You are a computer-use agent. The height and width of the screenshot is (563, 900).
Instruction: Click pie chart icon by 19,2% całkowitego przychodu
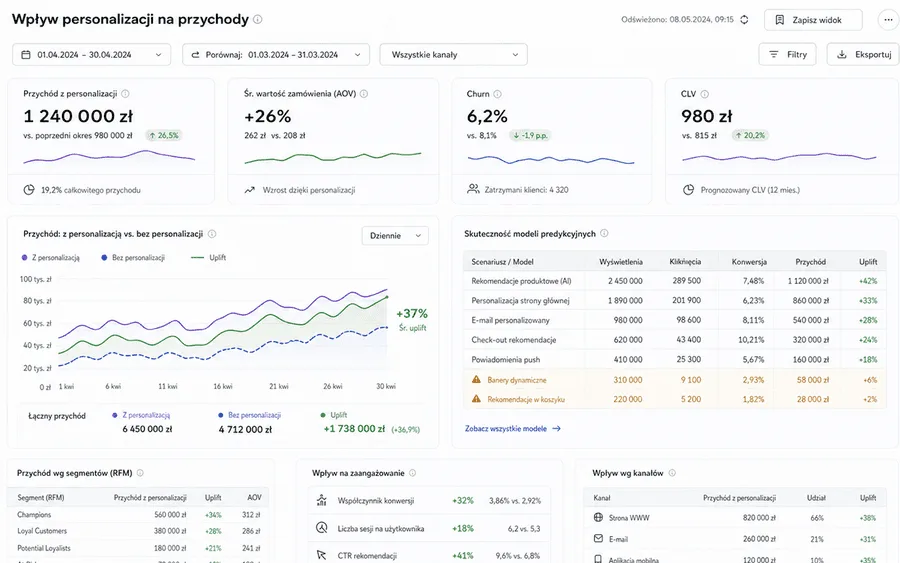(x=29, y=190)
